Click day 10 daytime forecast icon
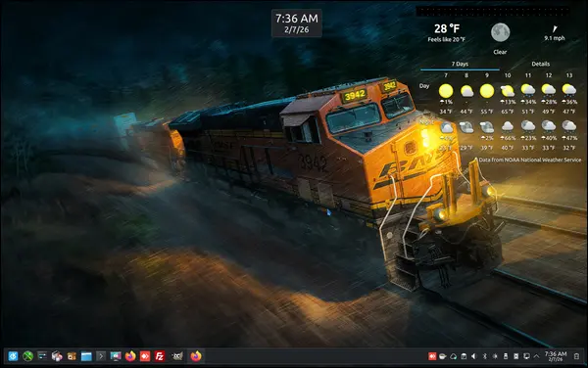Image resolution: width=588 pixels, height=368 pixels. coord(508,91)
